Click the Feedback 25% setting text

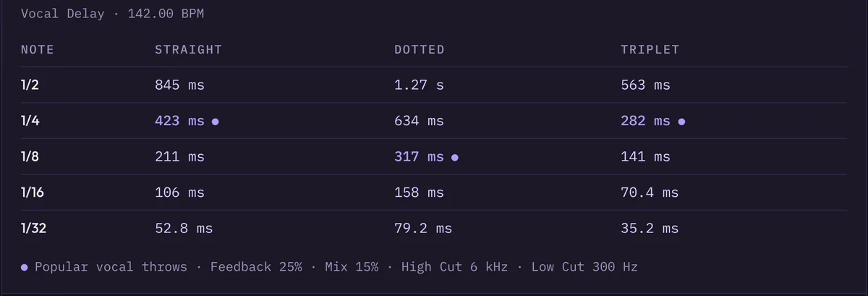tap(256, 267)
